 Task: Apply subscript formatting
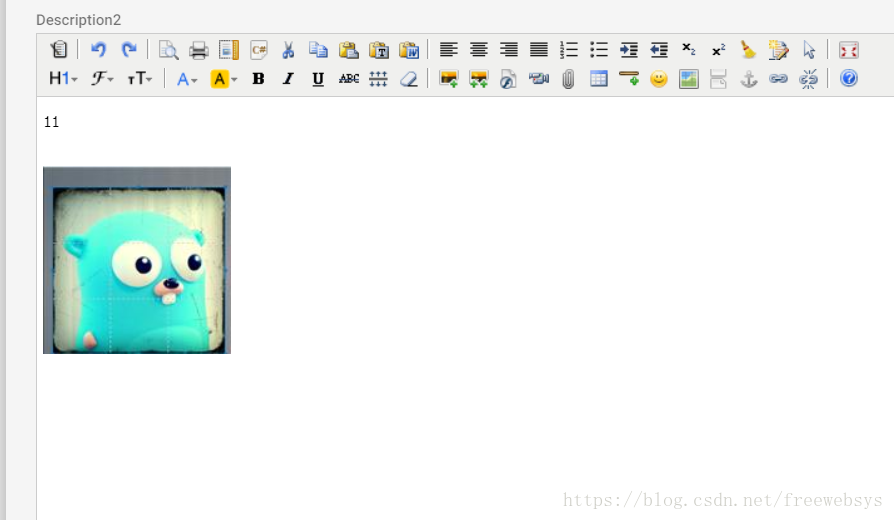689,50
